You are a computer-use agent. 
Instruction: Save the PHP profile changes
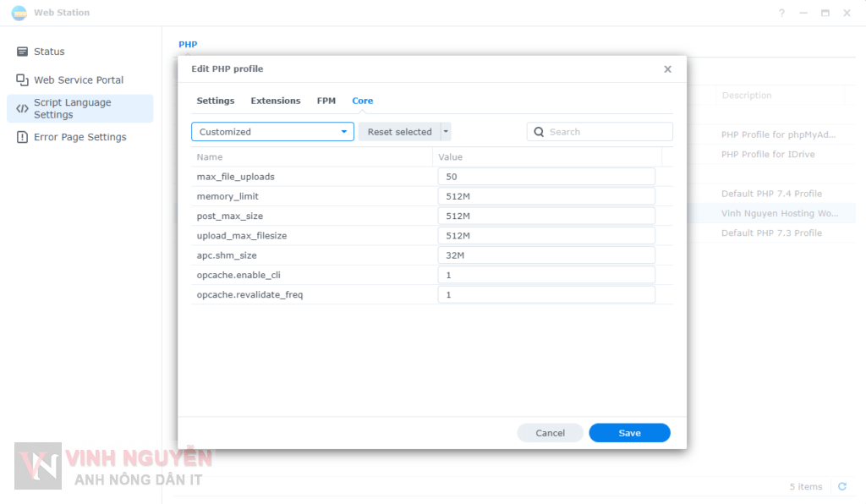629,433
